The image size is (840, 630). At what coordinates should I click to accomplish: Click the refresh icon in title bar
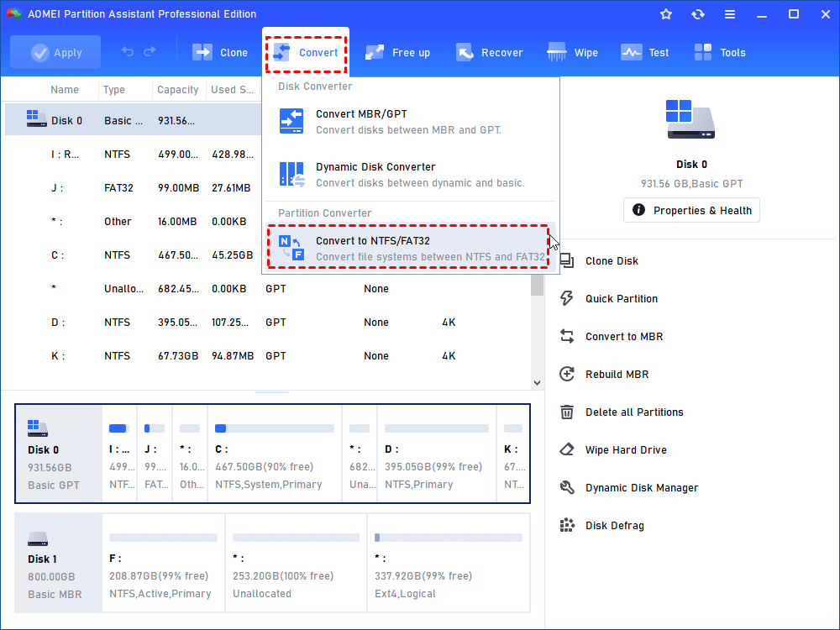(697, 14)
